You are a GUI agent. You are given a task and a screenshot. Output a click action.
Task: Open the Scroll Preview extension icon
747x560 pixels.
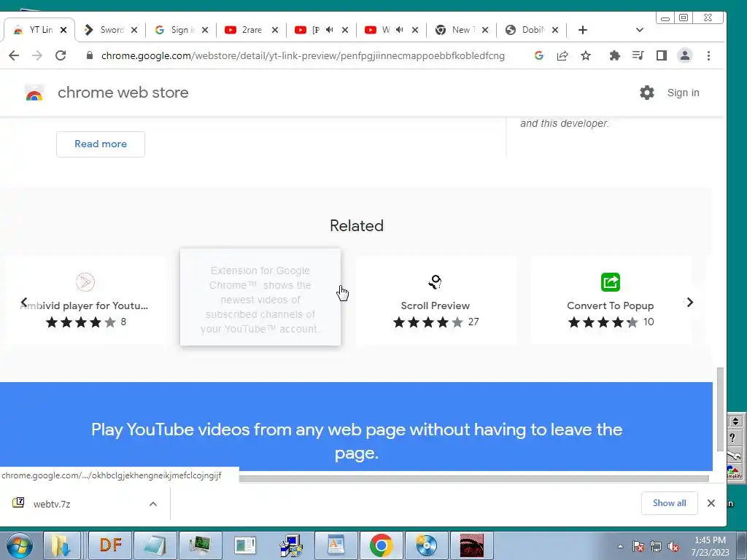point(435,282)
